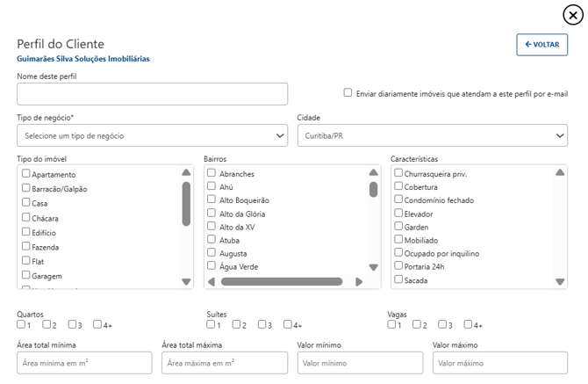Select 4+ under Quartos
The width and height of the screenshot is (588, 384).
97,324
